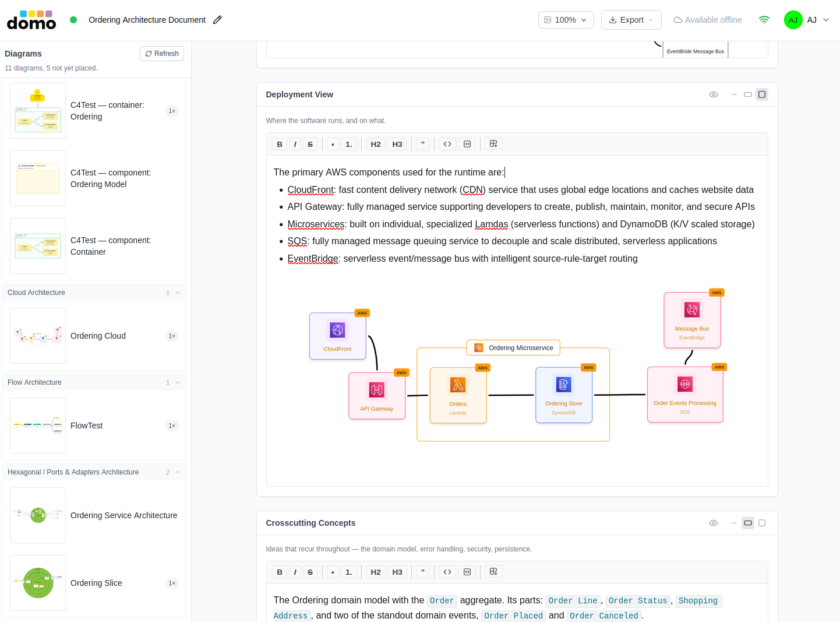Insert code block in Crosscutting Concepts editor

point(467,572)
